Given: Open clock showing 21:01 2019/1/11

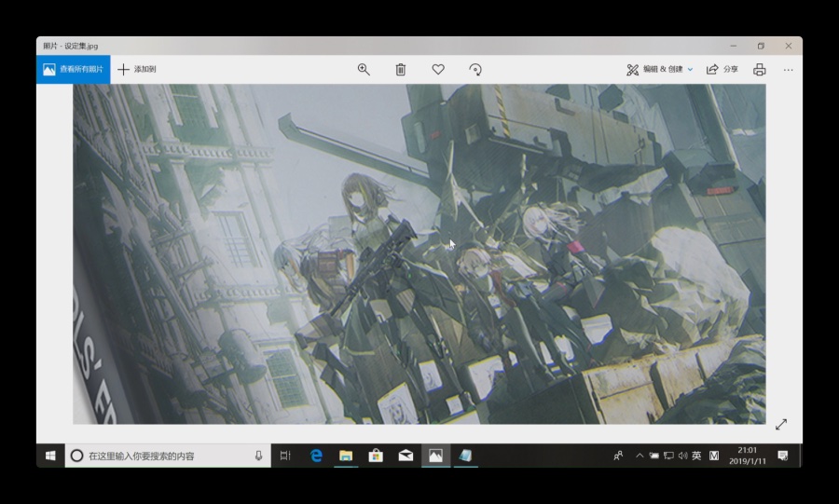Looking at the screenshot, I should pyautogui.click(x=748, y=456).
